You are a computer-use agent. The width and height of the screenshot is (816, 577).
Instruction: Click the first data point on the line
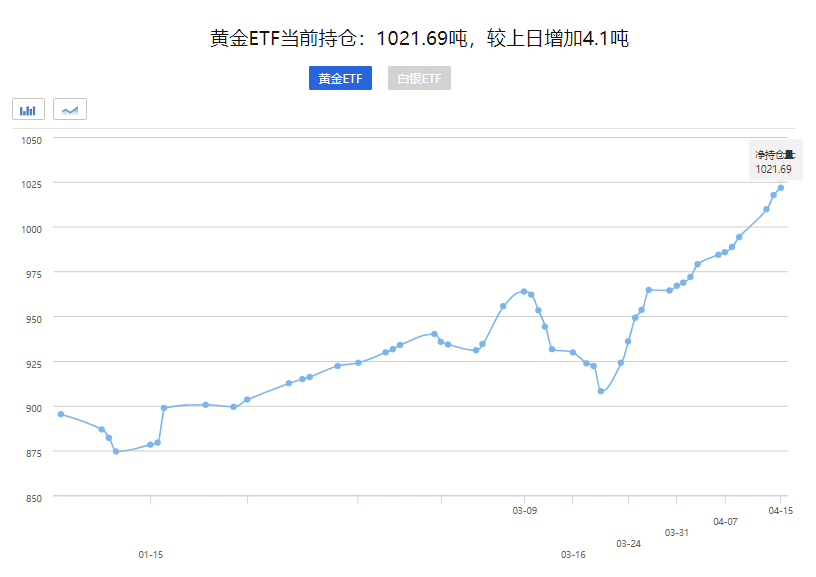pyautogui.click(x=61, y=414)
